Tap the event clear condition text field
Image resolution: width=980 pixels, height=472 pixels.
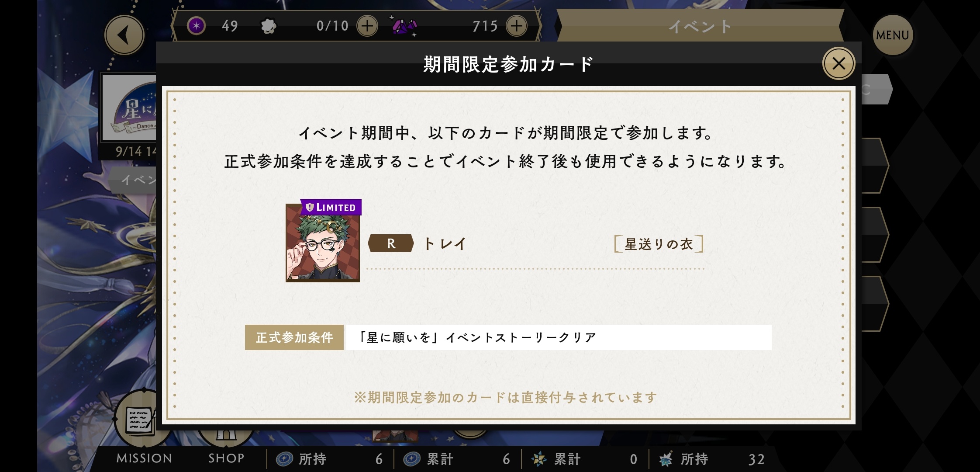pyautogui.click(x=559, y=337)
